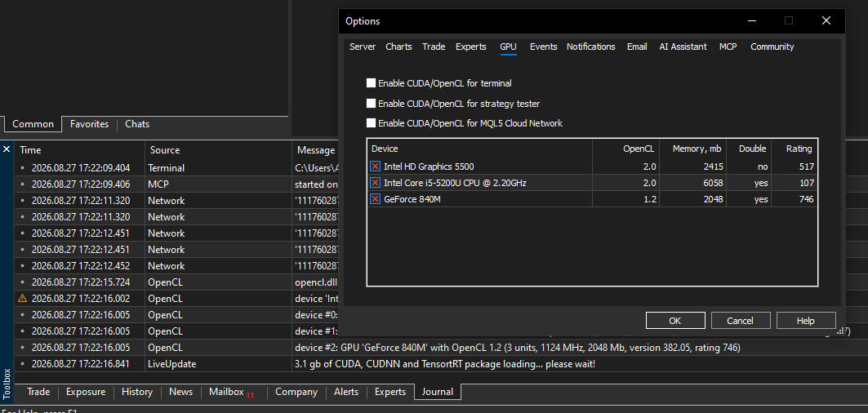Image resolution: width=868 pixels, height=413 pixels.
Task: Select the GPU options tab
Action: [508, 47]
